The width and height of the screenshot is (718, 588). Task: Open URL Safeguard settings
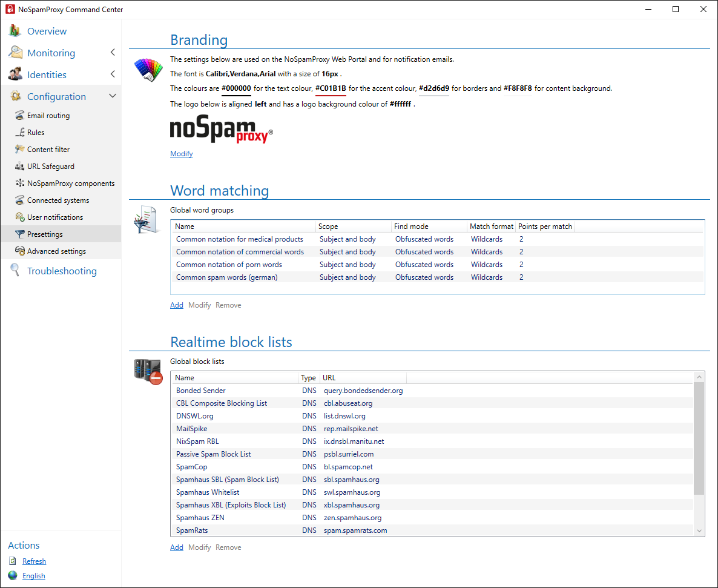(51, 167)
